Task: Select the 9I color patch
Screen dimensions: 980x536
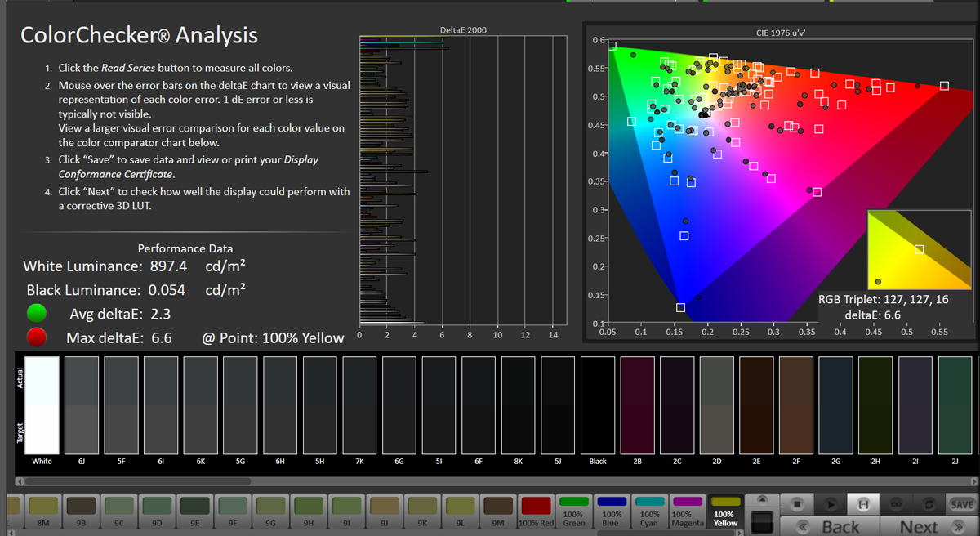Action: [346, 511]
